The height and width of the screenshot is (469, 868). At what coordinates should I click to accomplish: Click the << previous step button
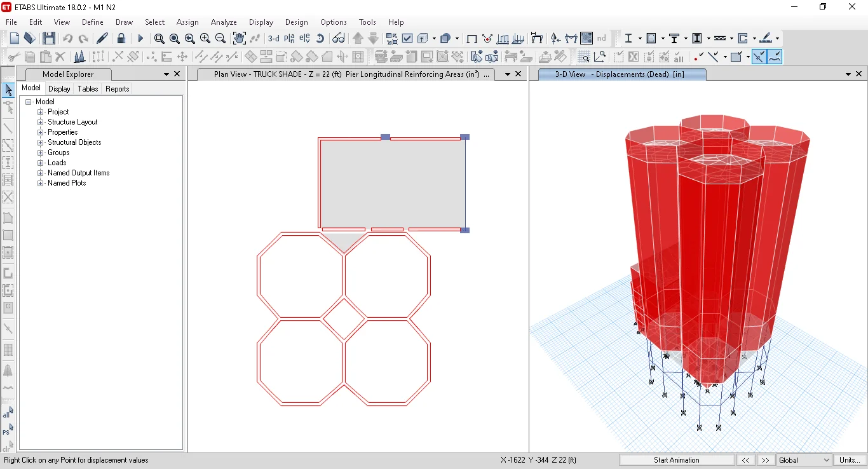point(745,460)
